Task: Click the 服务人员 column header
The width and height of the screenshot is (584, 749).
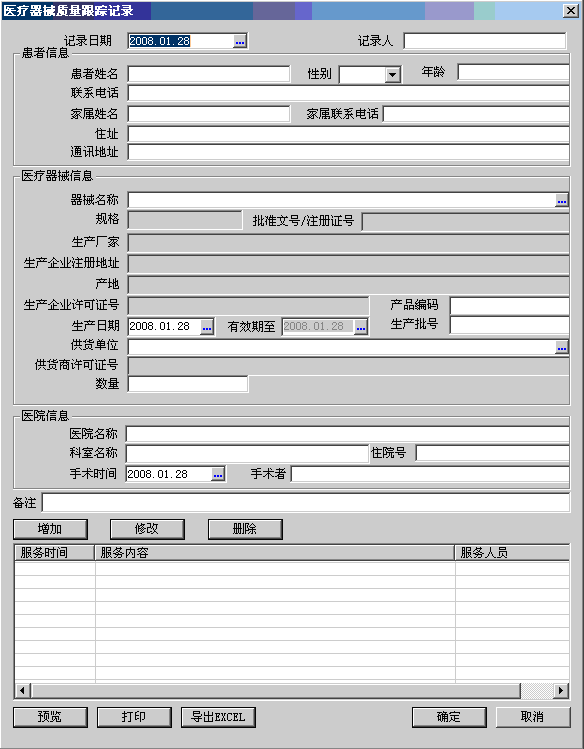Action: coord(512,553)
